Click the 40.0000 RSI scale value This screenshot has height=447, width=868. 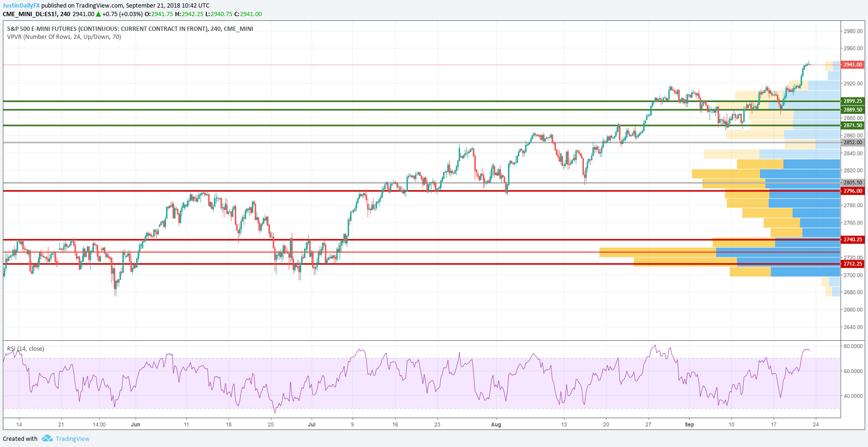(x=852, y=396)
